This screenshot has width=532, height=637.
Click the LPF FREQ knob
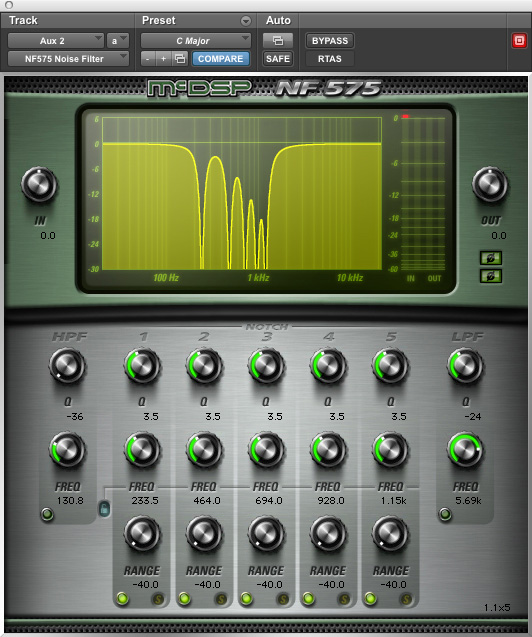point(465,450)
